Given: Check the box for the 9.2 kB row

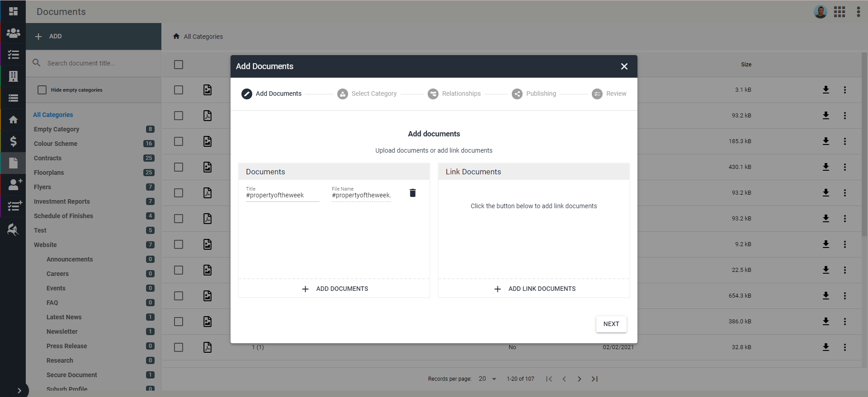Looking at the screenshot, I should (x=179, y=244).
